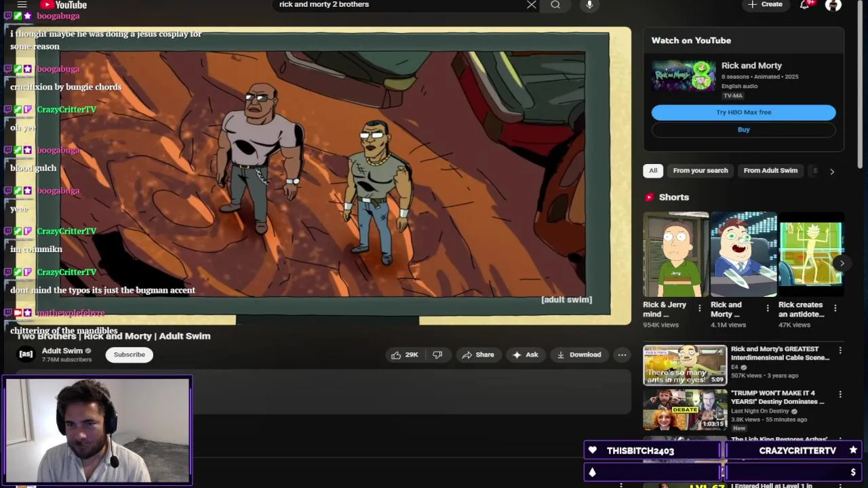Show the next Shorts with the right arrow
Screen dimensions: 868x488
(842, 263)
